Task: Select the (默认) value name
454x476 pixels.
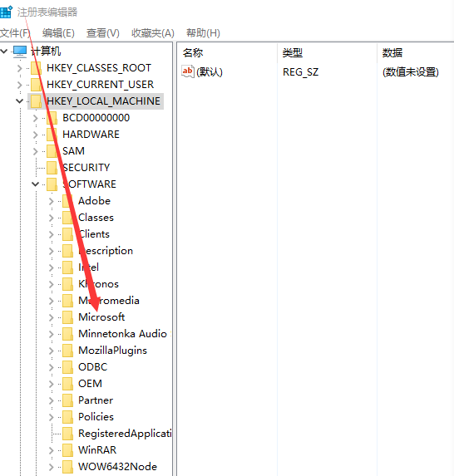Action: coord(210,72)
